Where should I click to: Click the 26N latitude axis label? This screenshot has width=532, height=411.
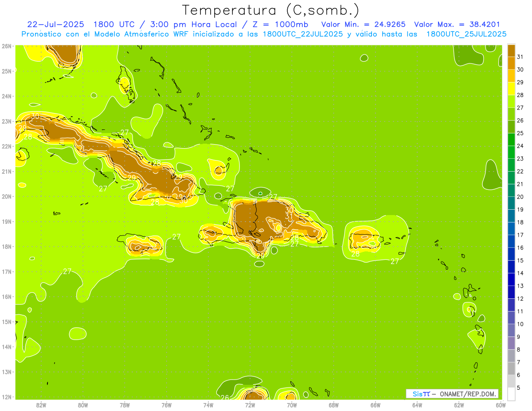point(7,46)
